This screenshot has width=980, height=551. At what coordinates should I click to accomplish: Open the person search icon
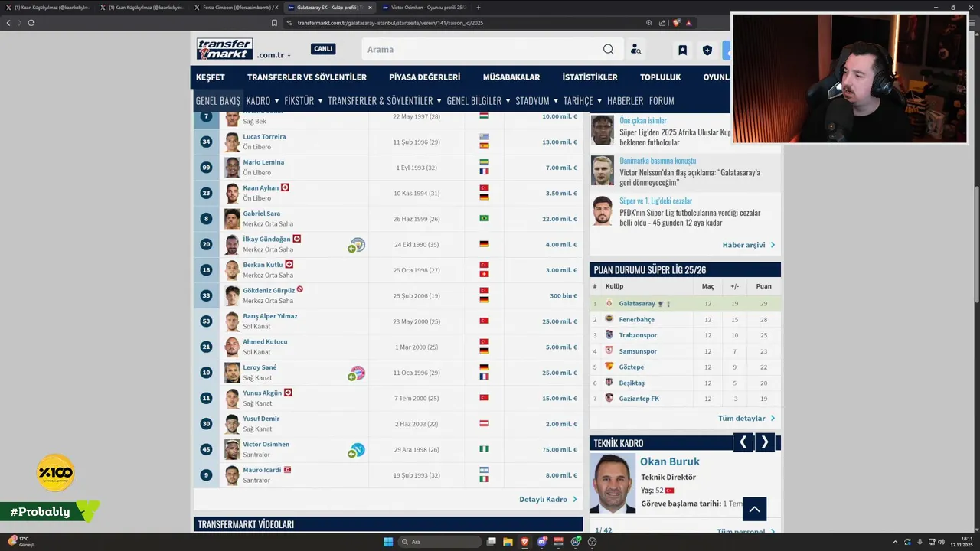(635, 50)
